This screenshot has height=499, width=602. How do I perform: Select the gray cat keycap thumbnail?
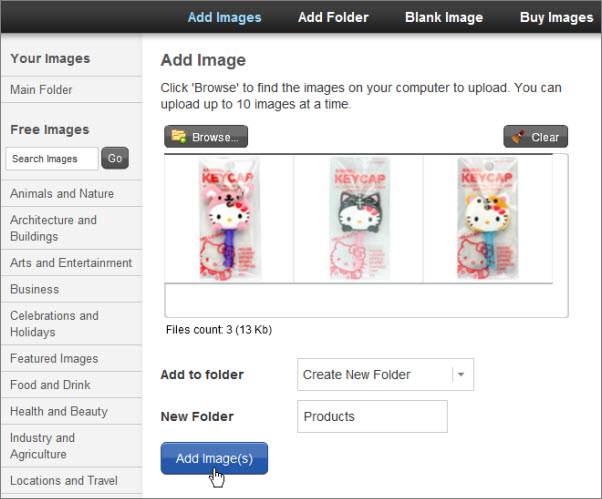[359, 219]
